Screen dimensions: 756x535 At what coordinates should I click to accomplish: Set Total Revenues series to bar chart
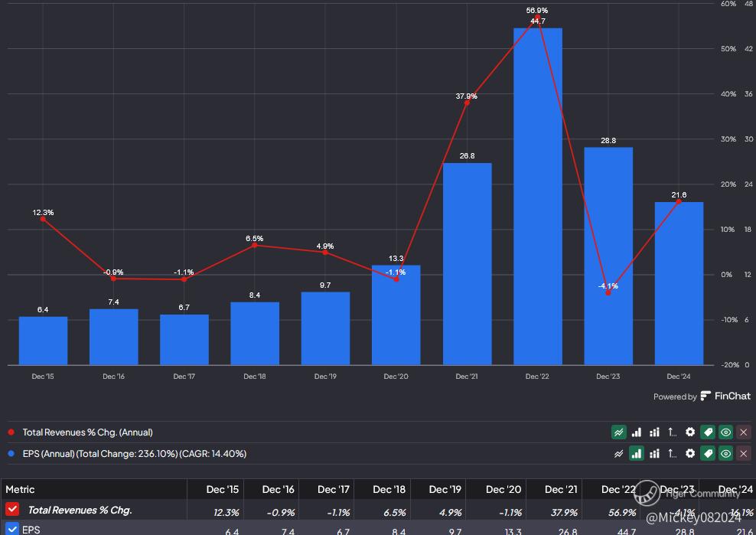pyautogui.click(x=637, y=432)
